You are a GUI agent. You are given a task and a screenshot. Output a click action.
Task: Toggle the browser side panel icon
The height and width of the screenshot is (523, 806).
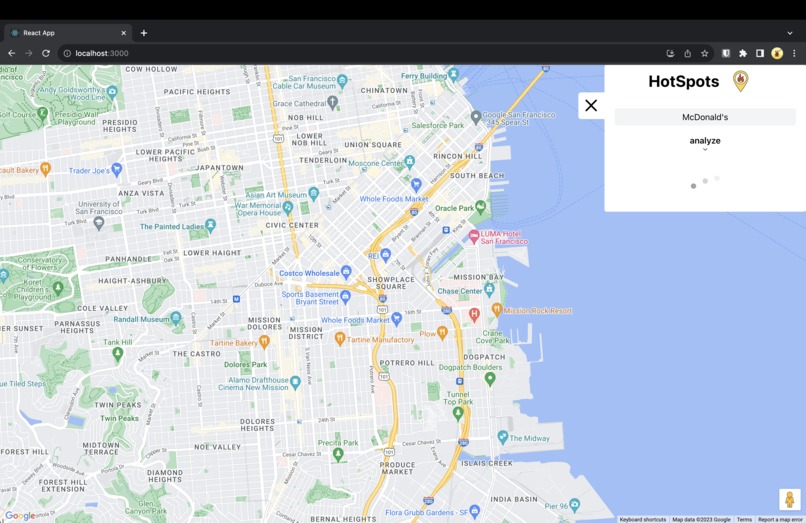point(760,53)
